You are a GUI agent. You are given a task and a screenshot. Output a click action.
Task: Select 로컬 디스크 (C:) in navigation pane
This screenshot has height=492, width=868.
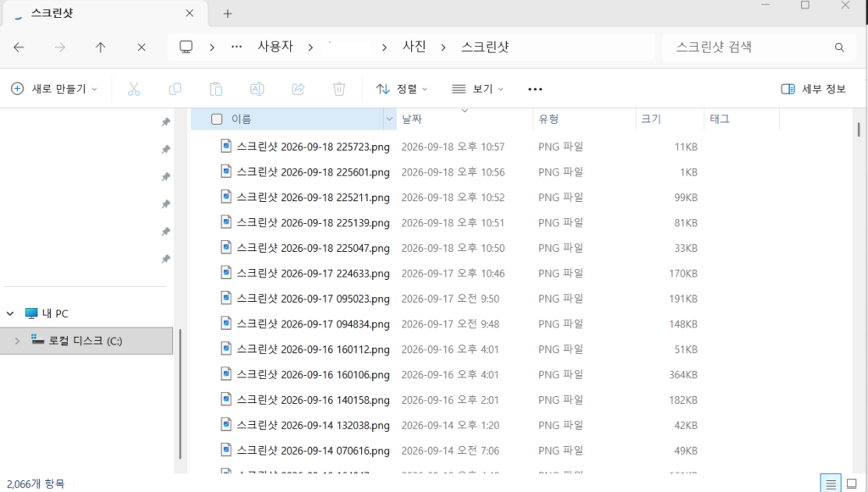pyautogui.click(x=86, y=341)
